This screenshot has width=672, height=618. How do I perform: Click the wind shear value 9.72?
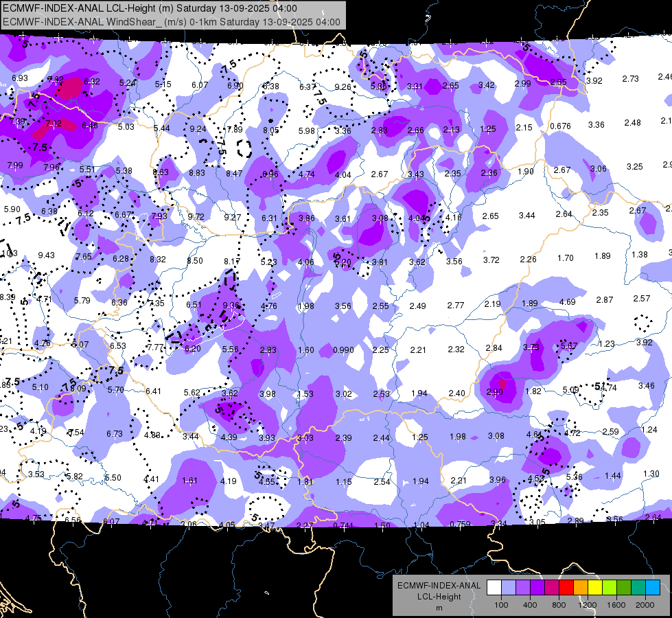[196, 216]
